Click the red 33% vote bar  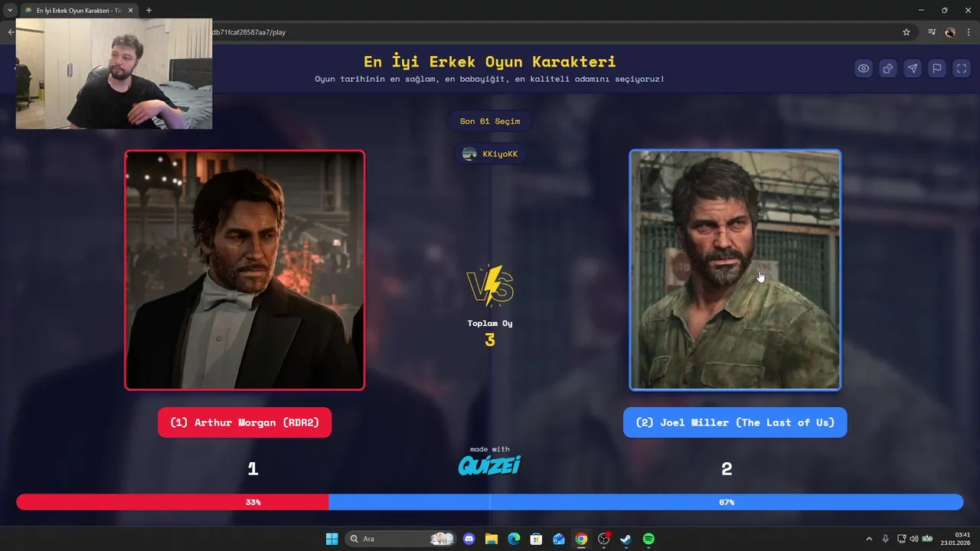coord(172,502)
